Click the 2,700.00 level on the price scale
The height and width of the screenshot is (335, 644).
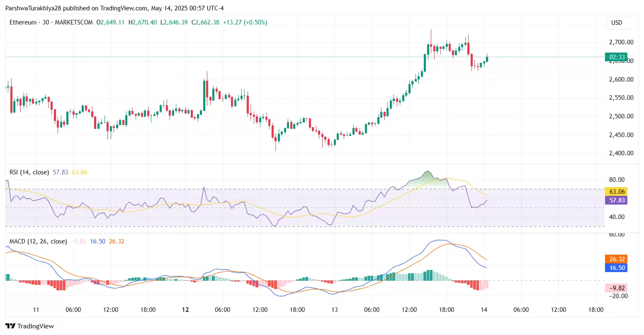point(621,42)
